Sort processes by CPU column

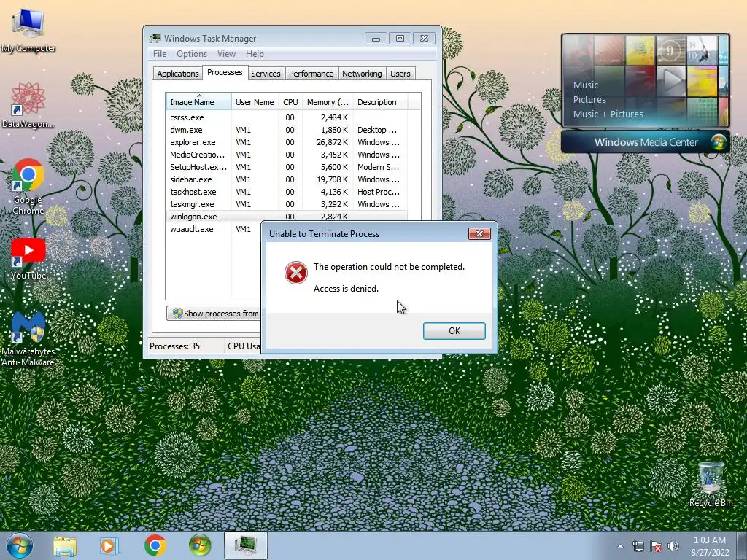(x=290, y=102)
